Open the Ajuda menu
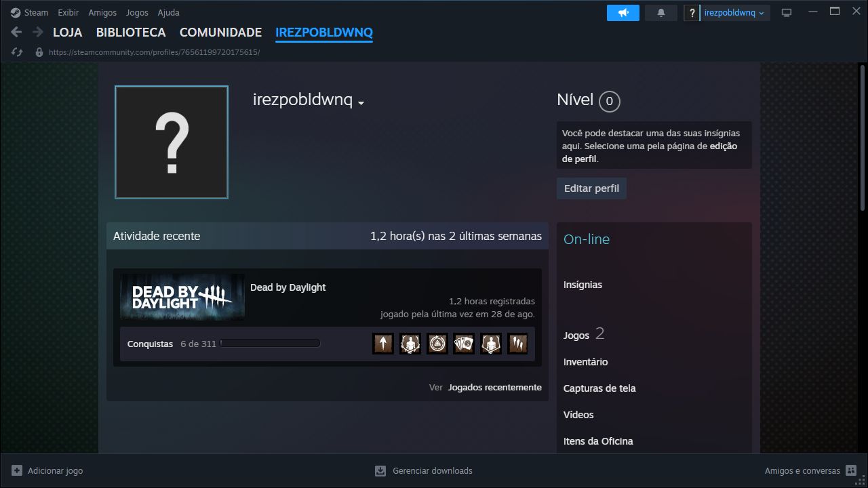 (x=169, y=13)
